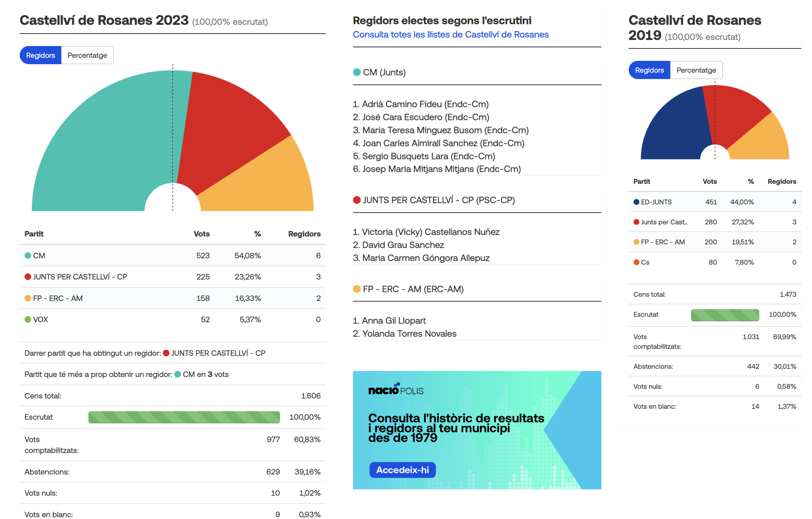
Task: Click 'Adrià Camino Fideu (Endc-Cm)' entry
Action: (421, 104)
